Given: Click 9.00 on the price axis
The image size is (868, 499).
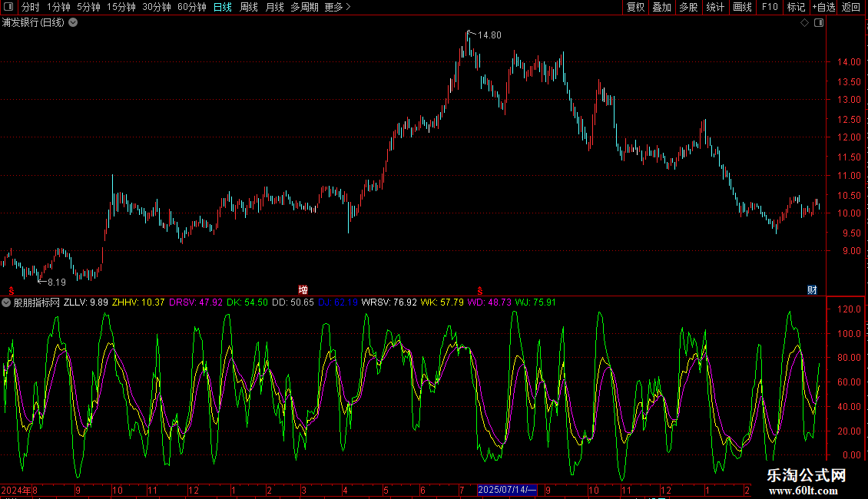Looking at the screenshot, I should 851,250.
